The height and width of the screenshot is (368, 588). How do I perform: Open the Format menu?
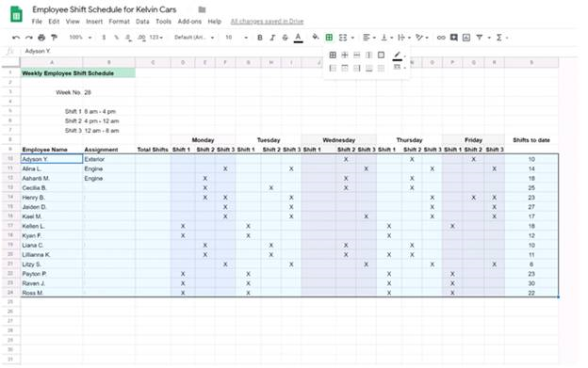click(x=120, y=22)
